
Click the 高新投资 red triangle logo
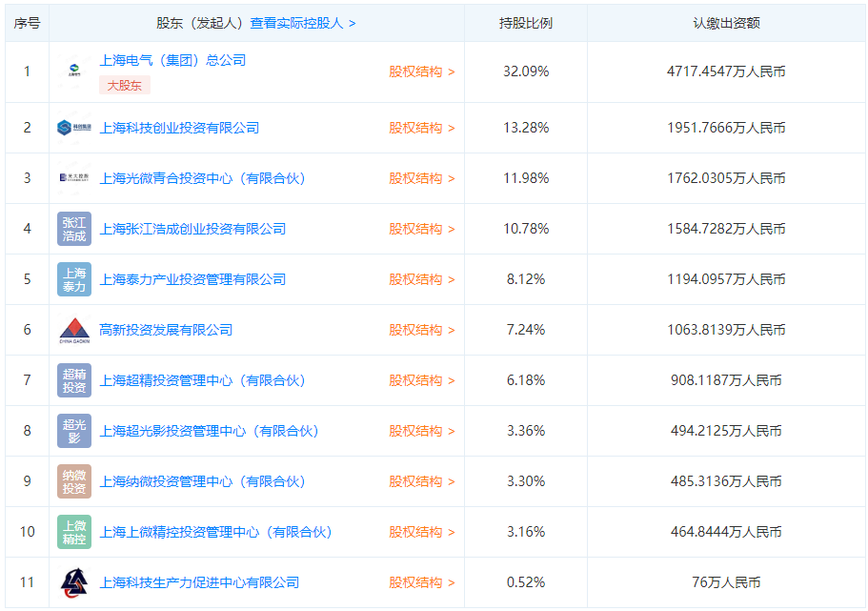coord(74,330)
